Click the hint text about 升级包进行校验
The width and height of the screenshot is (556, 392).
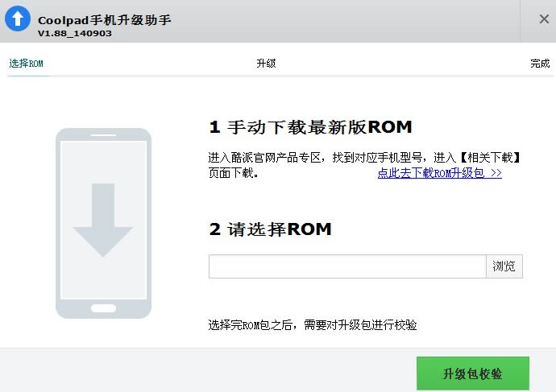click(313, 325)
